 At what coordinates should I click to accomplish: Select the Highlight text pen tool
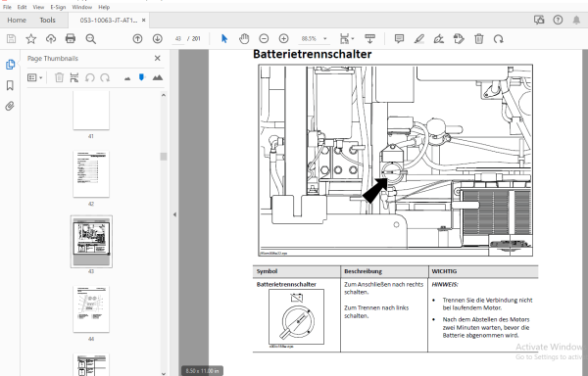[419, 38]
